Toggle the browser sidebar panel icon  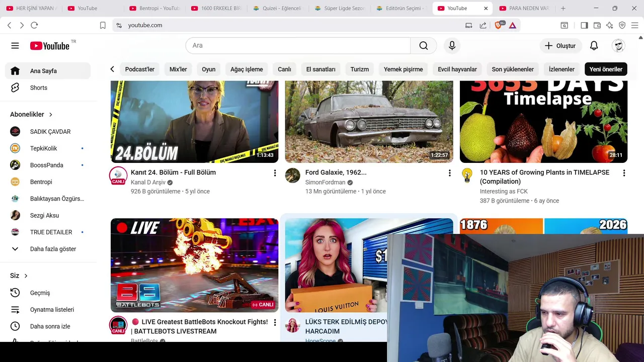pos(584,25)
